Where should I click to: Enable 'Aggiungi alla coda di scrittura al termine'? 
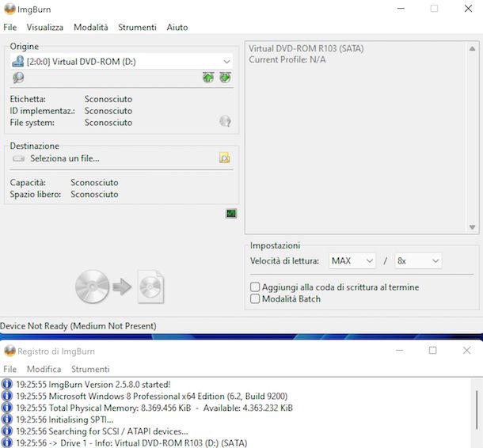click(x=255, y=287)
